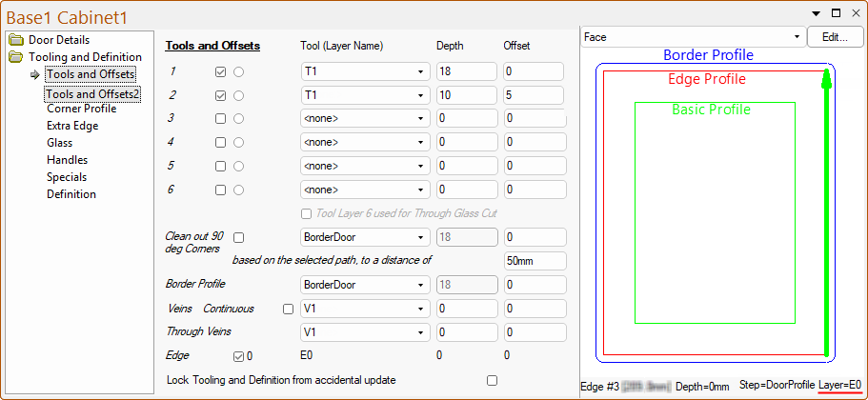Click row 5 Depth field
This screenshot has width=868, height=400.
467,166
